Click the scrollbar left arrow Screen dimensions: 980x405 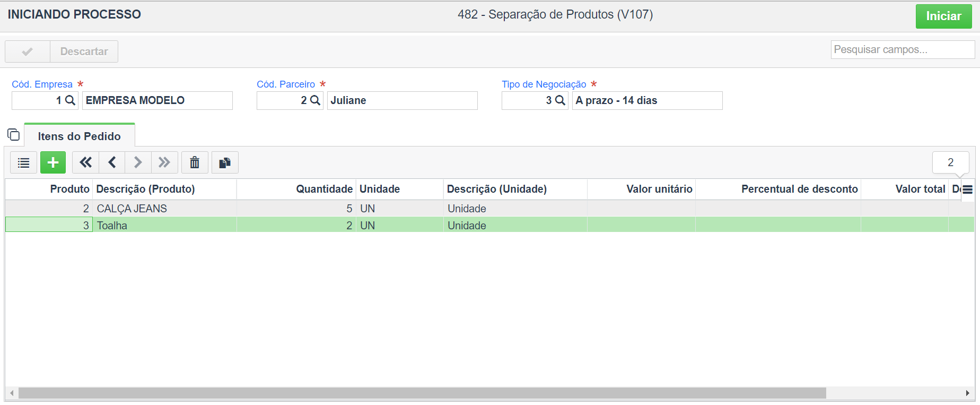click(x=12, y=393)
